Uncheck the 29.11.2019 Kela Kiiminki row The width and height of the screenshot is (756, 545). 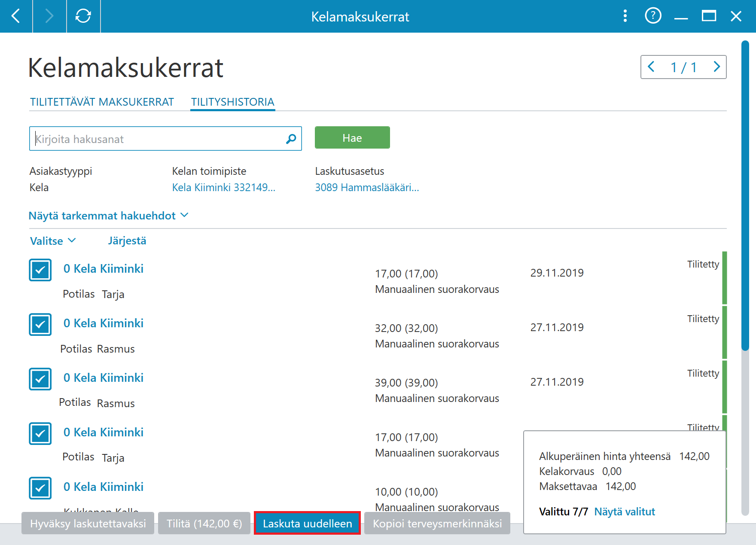40,270
